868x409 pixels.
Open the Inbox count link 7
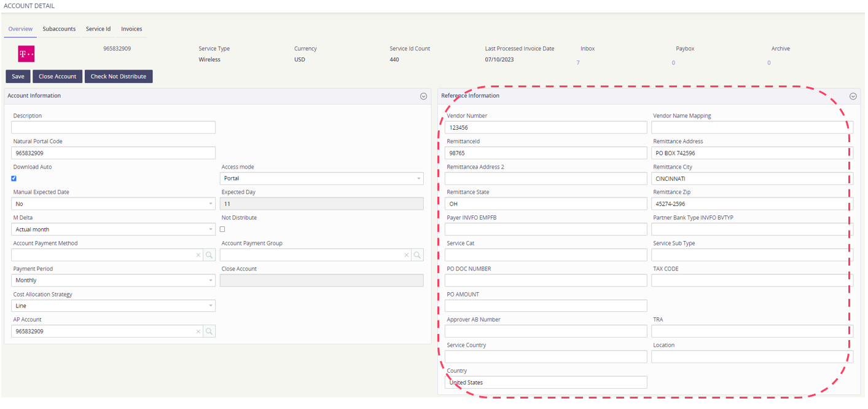click(x=577, y=63)
